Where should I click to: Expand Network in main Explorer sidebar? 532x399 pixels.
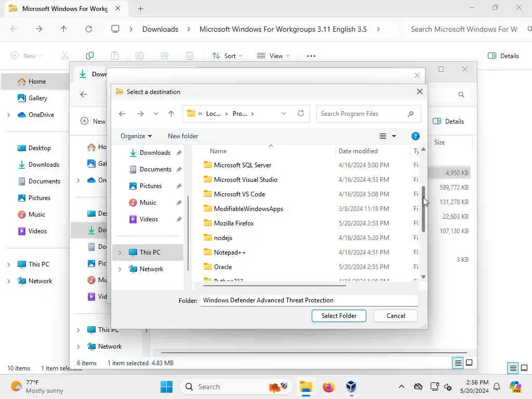[8, 281]
